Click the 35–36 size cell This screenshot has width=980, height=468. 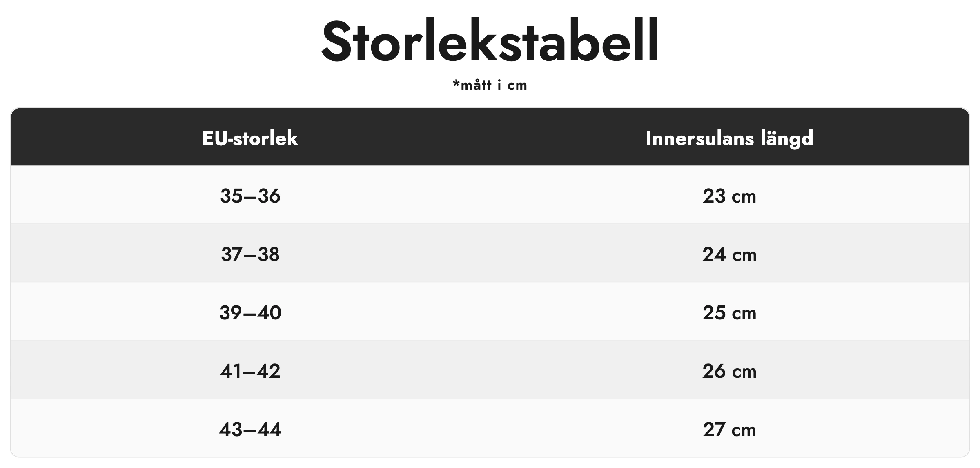pyautogui.click(x=250, y=196)
